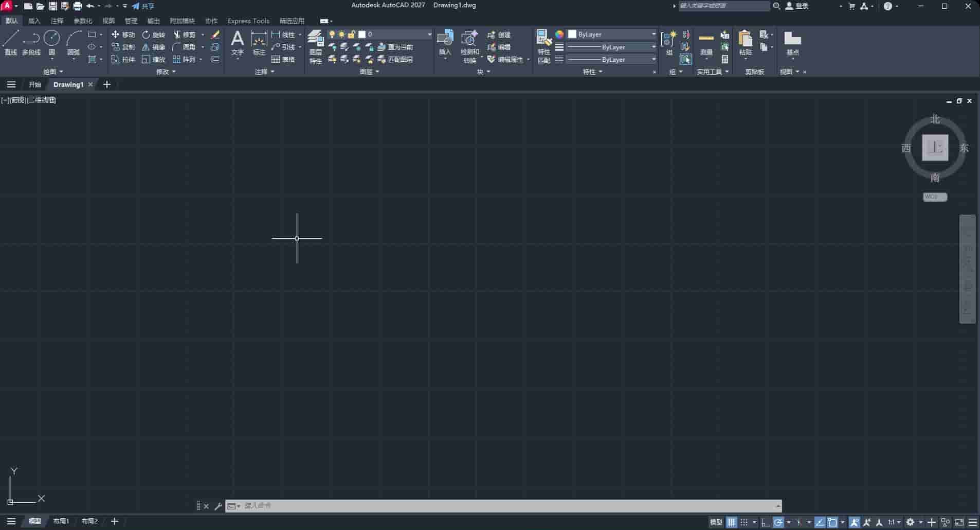
Task: Select the 直线 (Line) drawing tool
Action: click(x=10, y=44)
